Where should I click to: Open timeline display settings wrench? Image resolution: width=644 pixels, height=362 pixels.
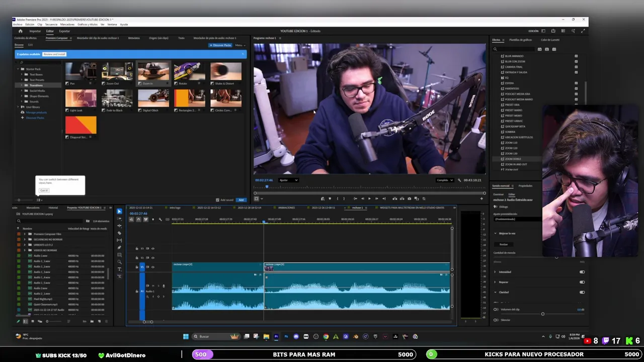[x=160, y=219]
